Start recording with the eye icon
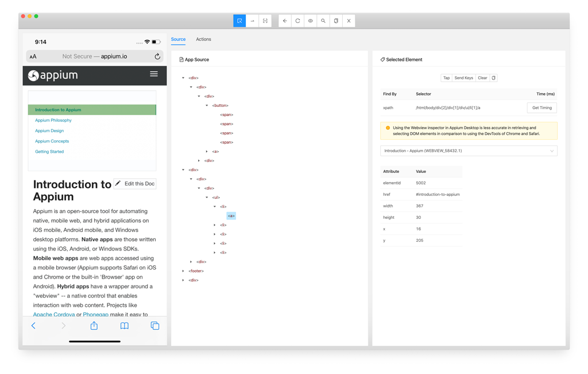This screenshot has height=374, width=588. [x=311, y=21]
